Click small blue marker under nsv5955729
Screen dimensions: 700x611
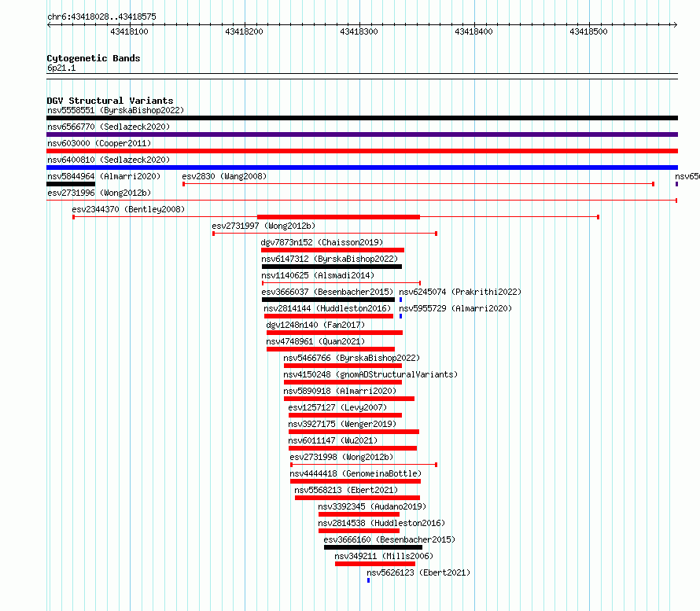tap(400, 316)
